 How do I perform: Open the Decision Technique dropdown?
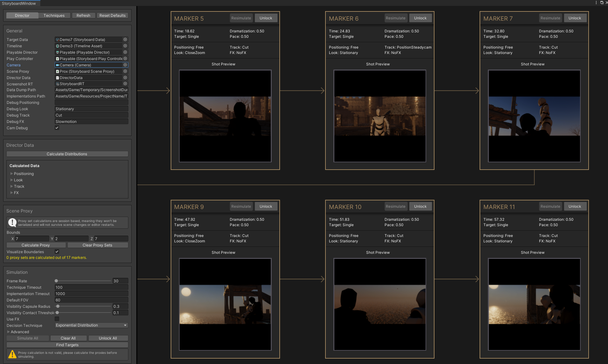click(91, 325)
